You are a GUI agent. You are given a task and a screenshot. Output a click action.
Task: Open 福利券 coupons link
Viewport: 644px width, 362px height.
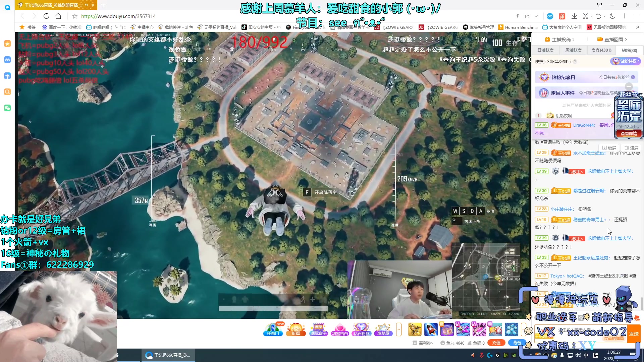point(423,343)
